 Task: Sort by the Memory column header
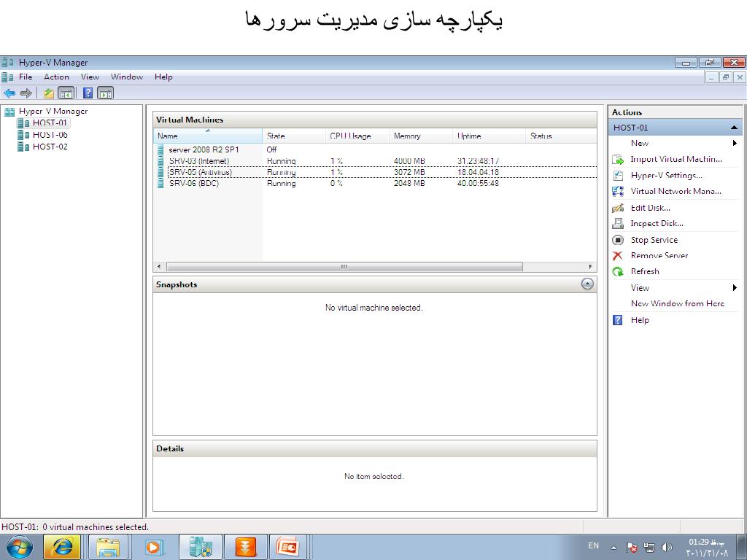coord(421,136)
